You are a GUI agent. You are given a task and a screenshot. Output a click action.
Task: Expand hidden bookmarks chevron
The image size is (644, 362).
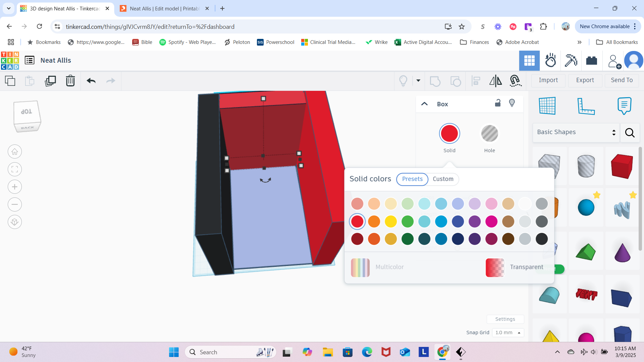(x=579, y=42)
